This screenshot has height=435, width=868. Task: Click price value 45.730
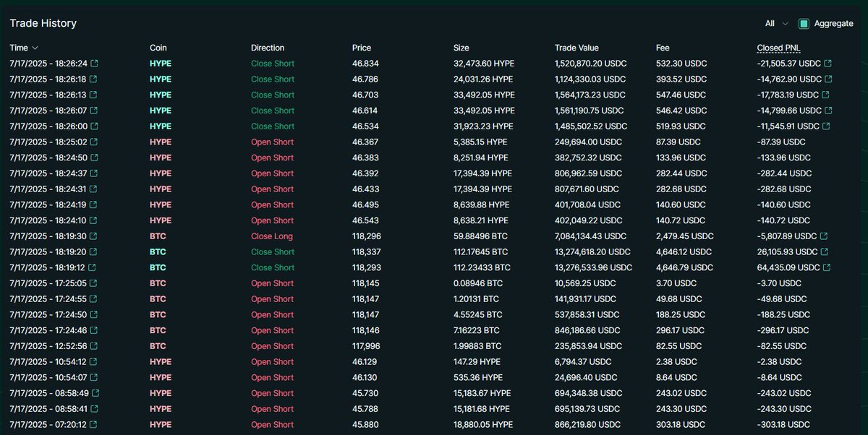coord(365,393)
